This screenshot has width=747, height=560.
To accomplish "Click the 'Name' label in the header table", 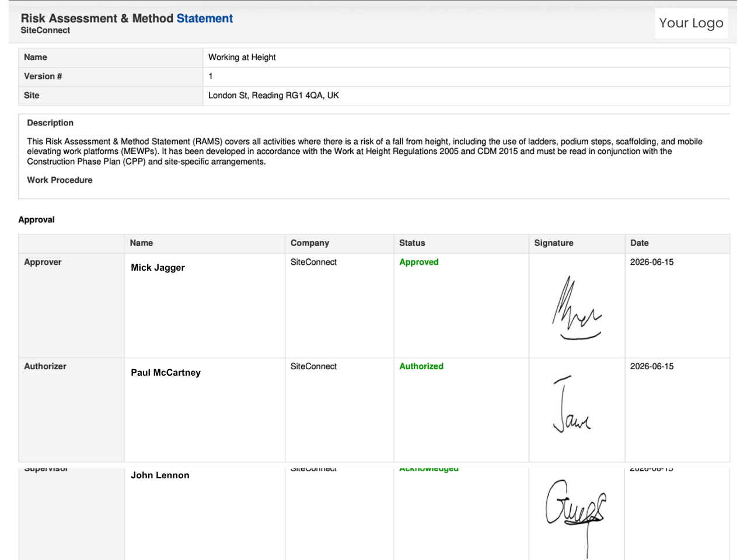I will click(36, 57).
